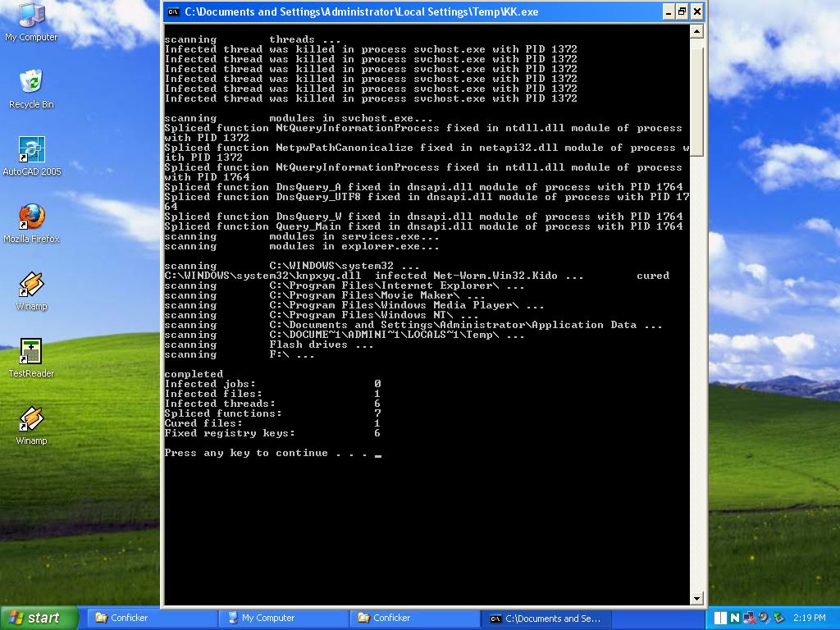Select the TestReader desktop shortcut
Viewport: 840px width, 630px height.
coord(31,359)
